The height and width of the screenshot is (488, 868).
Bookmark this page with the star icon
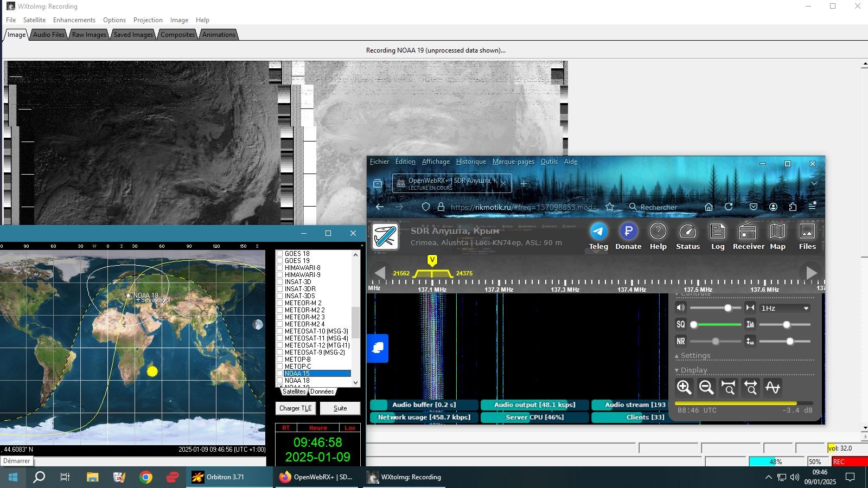pos(610,207)
